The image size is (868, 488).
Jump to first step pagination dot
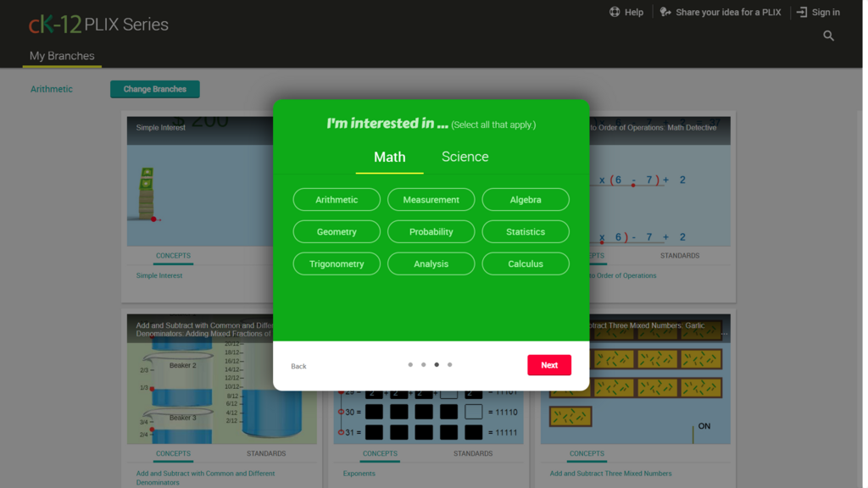tap(410, 365)
